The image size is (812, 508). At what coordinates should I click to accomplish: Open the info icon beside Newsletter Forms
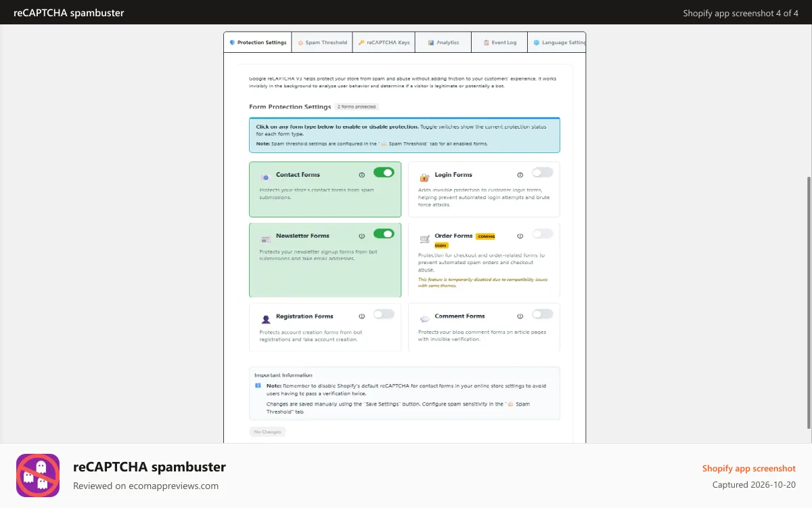[362, 236]
